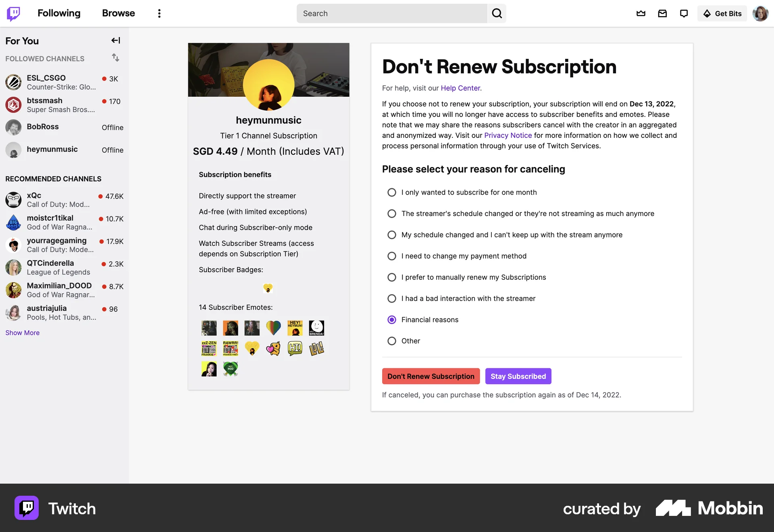Viewport: 774px width, 532px height.
Task: Expand recommended channels via Show More
Action: point(22,332)
